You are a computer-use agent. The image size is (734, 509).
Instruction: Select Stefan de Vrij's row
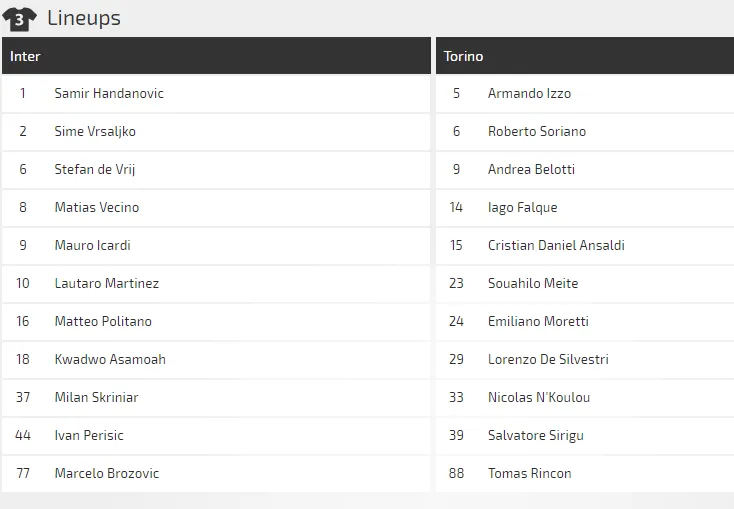click(215, 169)
